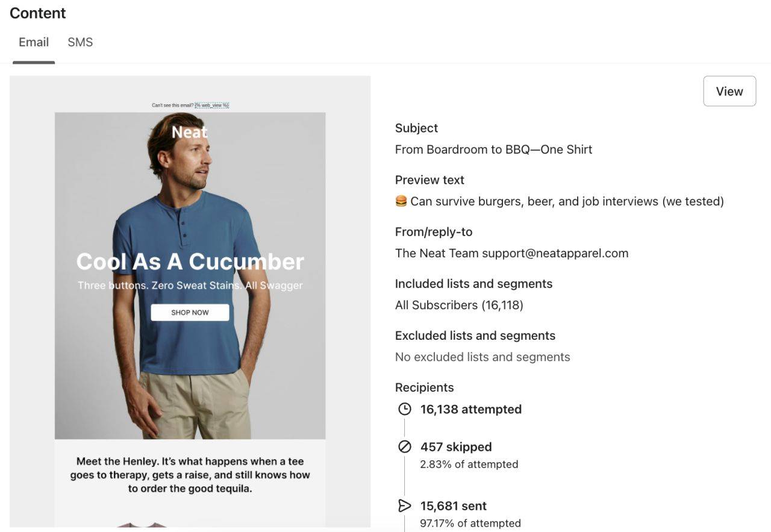Select the Email tab
Image resolution: width=771 pixels, height=532 pixels.
[x=34, y=42]
